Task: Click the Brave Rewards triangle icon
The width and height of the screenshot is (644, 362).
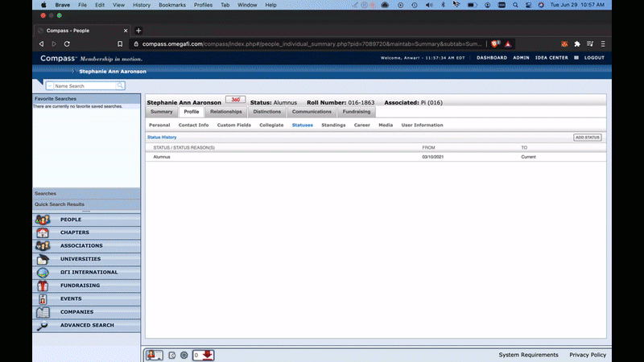Action: tap(508, 44)
